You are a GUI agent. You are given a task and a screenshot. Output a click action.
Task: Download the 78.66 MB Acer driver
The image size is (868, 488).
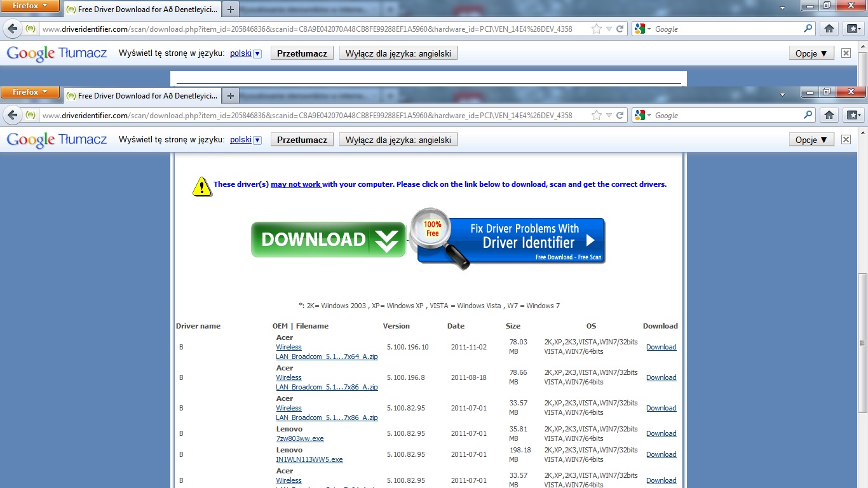661,377
